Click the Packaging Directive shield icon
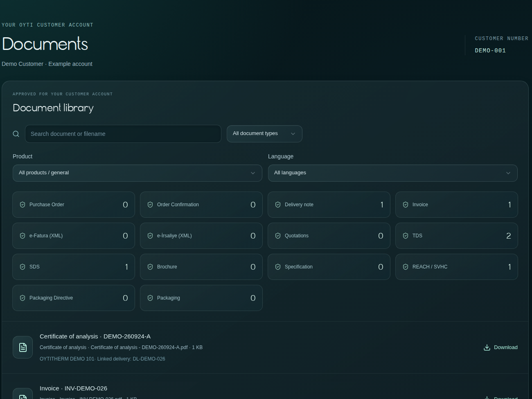Screen dimensions: 532x399 (23, 298)
